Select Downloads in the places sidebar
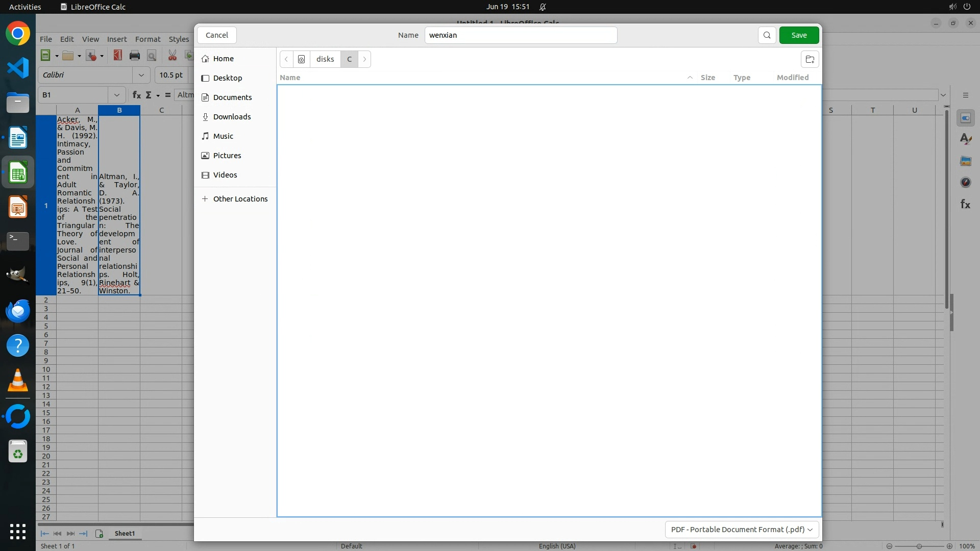 click(232, 117)
